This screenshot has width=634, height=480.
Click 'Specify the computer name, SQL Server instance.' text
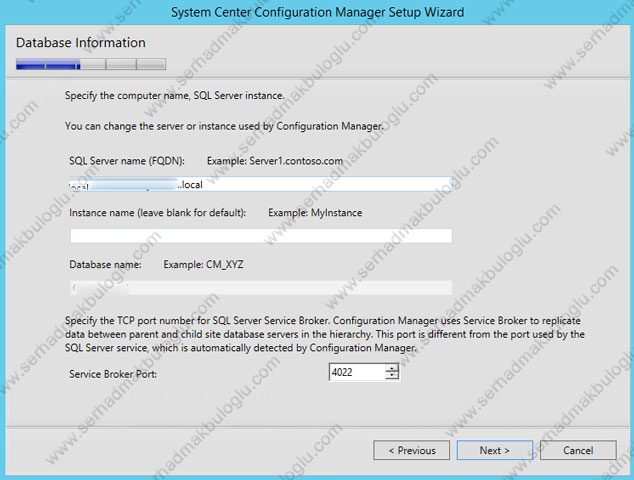coord(175,96)
